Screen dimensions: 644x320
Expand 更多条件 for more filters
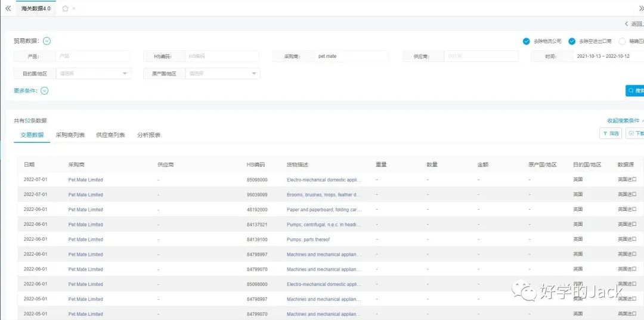pyautogui.click(x=44, y=91)
